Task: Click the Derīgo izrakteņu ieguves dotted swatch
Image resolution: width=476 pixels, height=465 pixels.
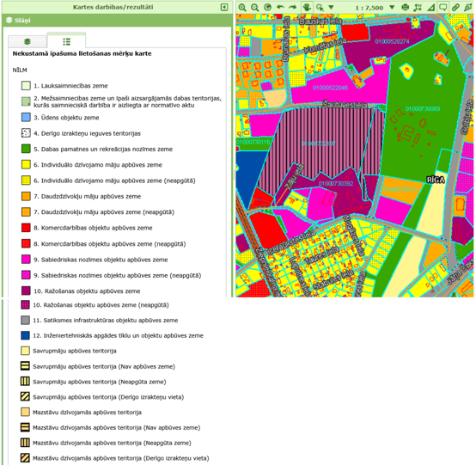Action: pos(26,133)
